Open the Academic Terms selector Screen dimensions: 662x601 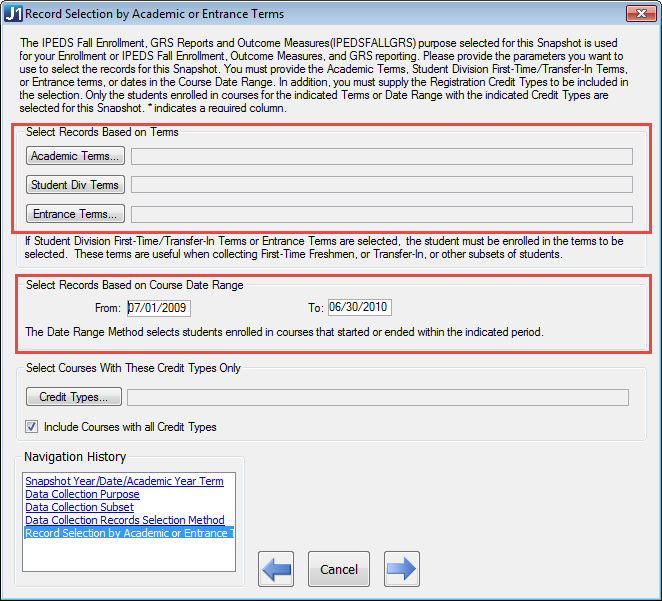click(x=75, y=156)
